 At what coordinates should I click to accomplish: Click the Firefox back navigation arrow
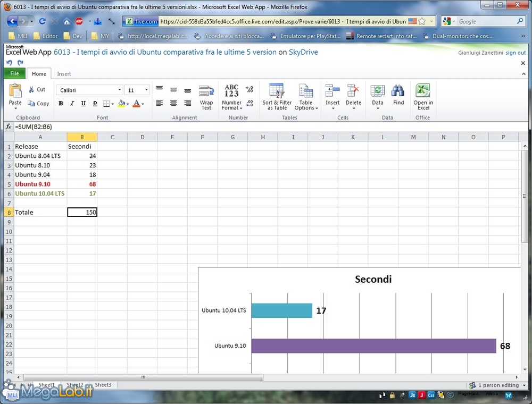pyautogui.click(x=12, y=21)
